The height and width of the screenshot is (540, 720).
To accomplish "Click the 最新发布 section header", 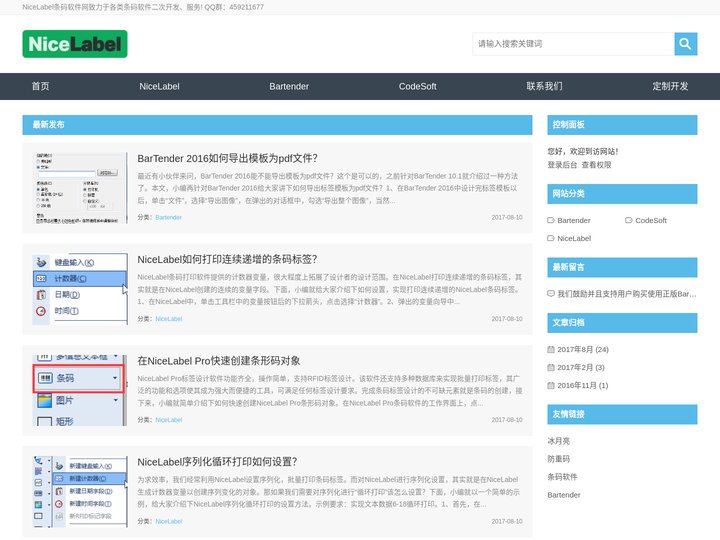I will point(277,125).
